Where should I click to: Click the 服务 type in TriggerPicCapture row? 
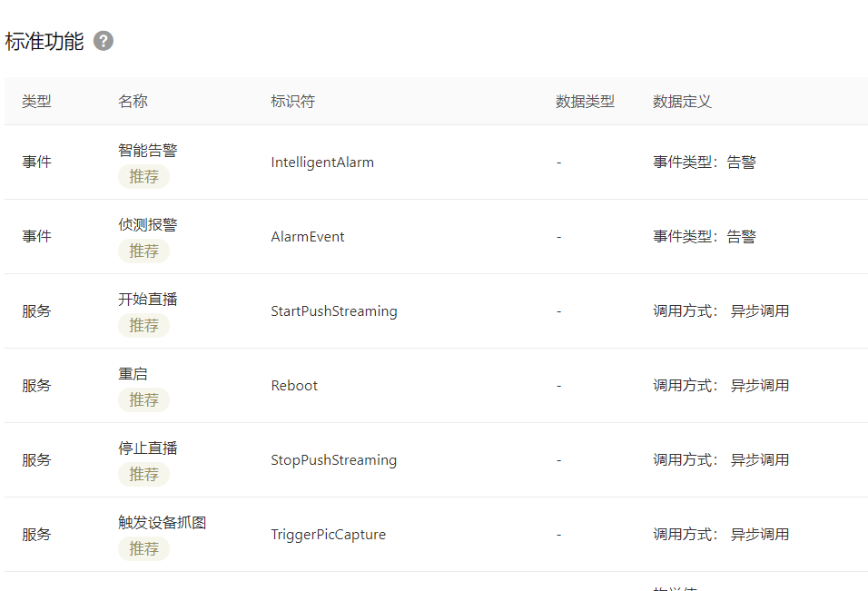pos(36,535)
